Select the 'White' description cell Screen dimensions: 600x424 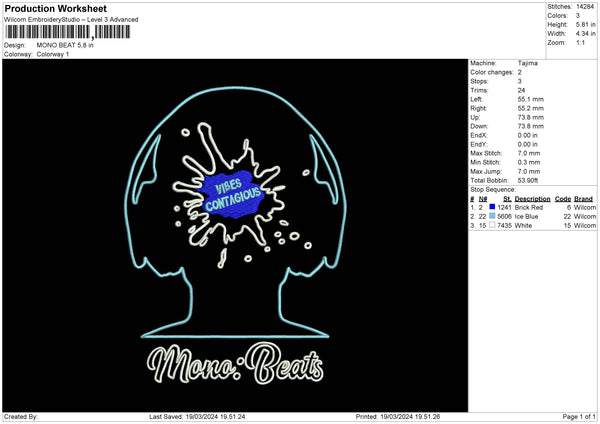pos(523,225)
